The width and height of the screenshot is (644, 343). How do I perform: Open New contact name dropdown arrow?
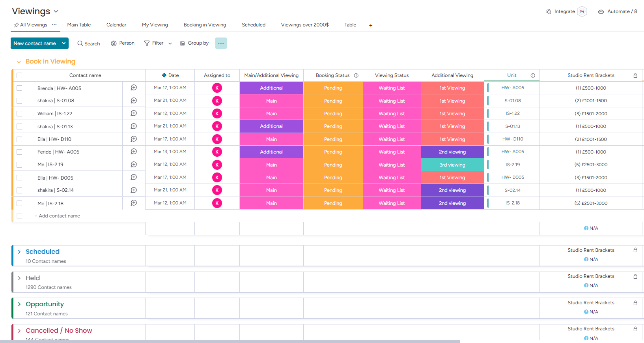point(63,43)
